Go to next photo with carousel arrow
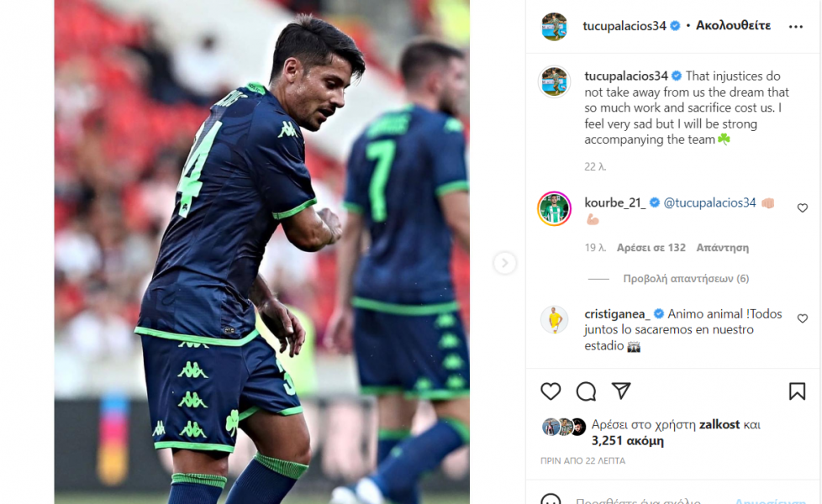This screenshot has height=504, width=822. pos(504,262)
